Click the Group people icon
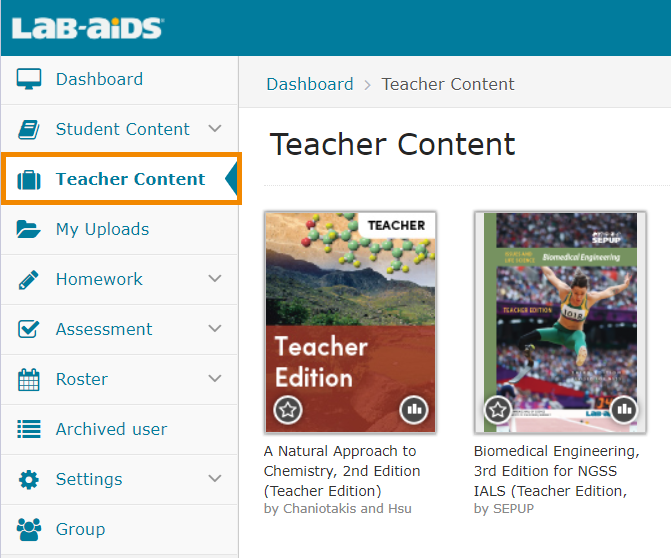Image resolution: width=671 pixels, height=558 pixels. [29, 529]
